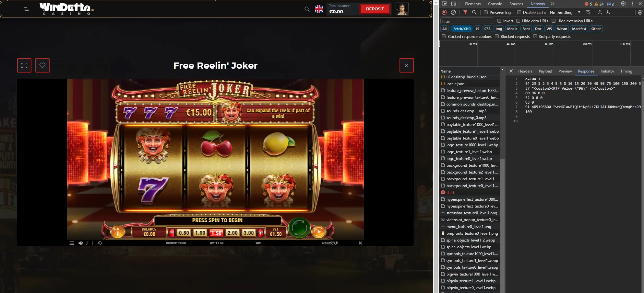
Task: Close the Free Reelin' Joker game window
Action: pos(407,65)
